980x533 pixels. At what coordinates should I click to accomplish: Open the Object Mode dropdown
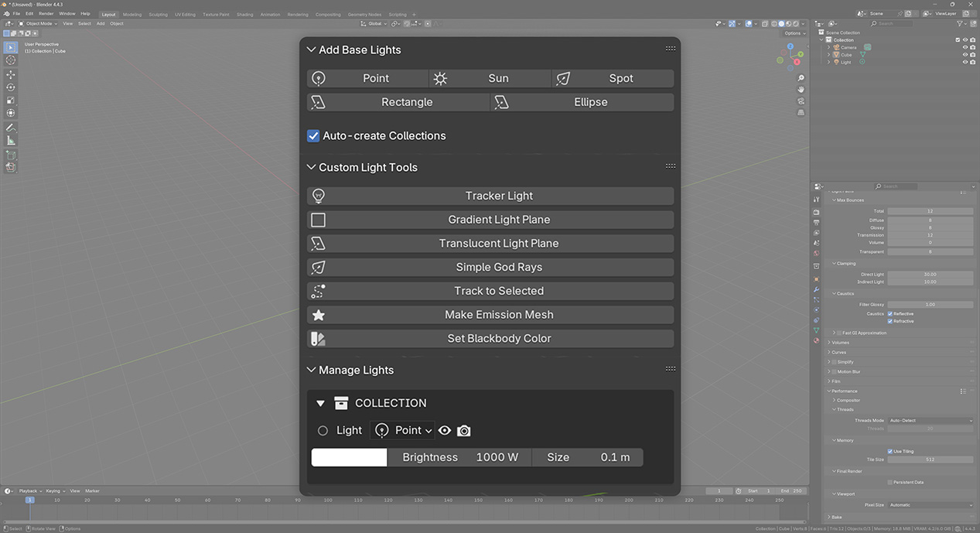pos(39,23)
